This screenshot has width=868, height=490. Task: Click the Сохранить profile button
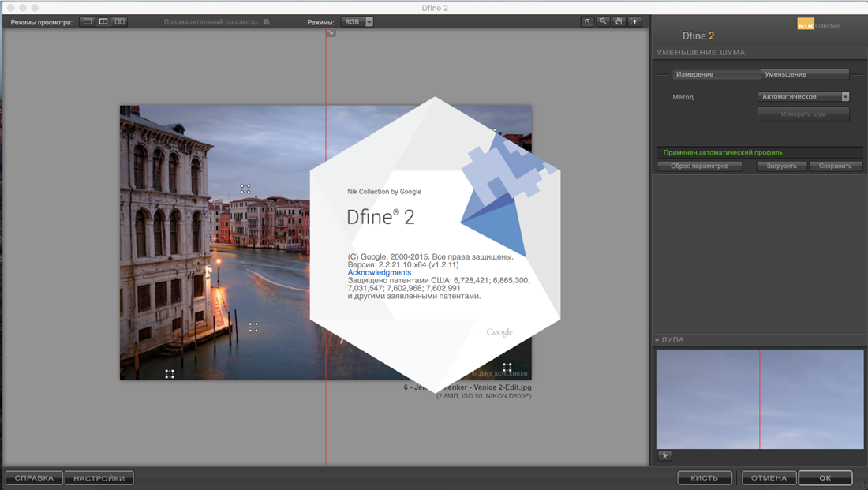click(835, 166)
